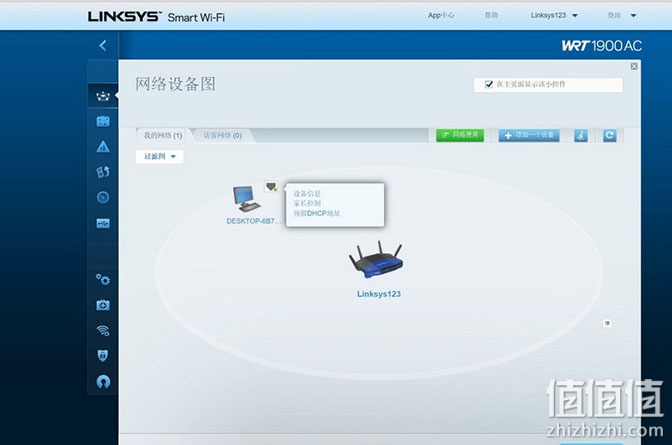The width and height of the screenshot is (672, 445).
Task: Click the green Network Usage button
Action: (460, 135)
